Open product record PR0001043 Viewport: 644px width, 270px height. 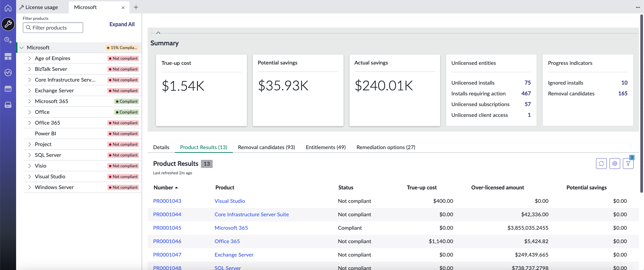[x=167, y=201]
